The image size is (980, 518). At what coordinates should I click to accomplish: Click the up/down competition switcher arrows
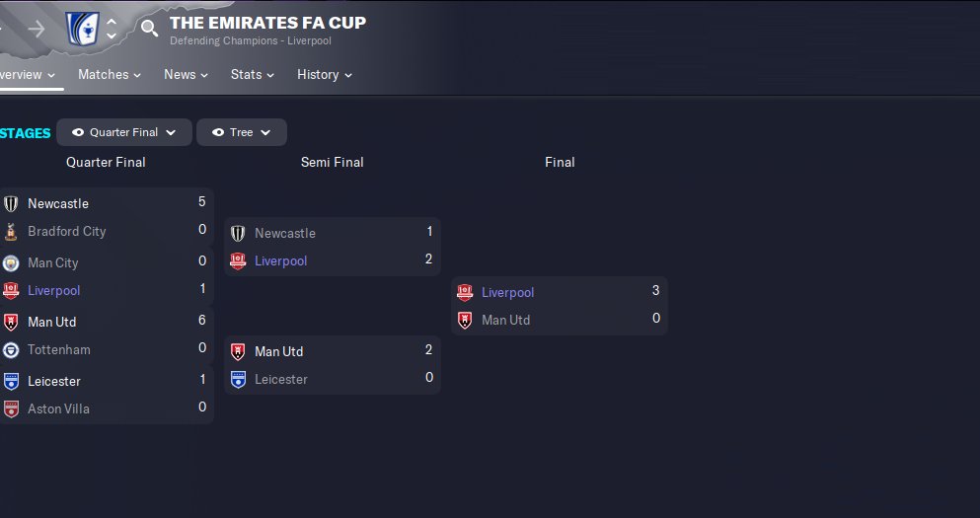112,28
